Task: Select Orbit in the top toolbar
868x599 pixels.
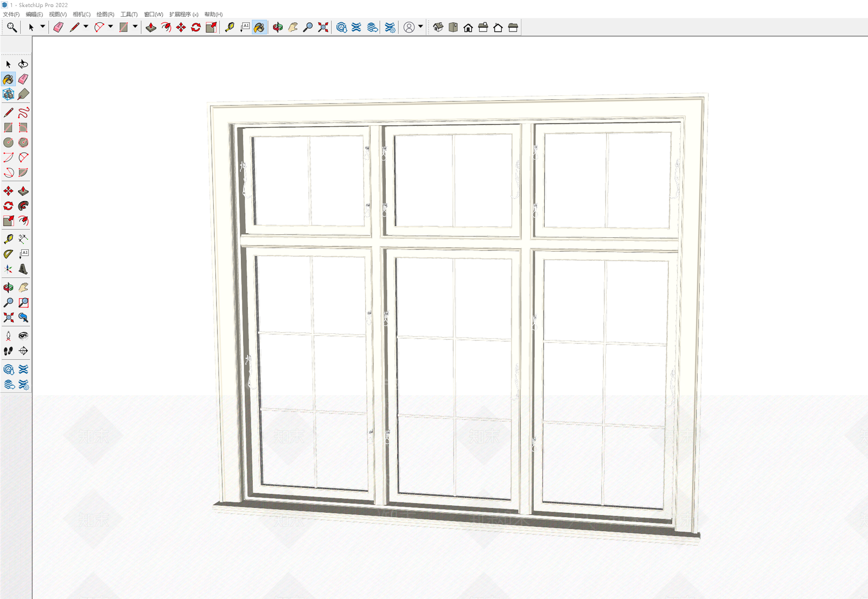Action: pyautogui.click(x=278, y=27)
